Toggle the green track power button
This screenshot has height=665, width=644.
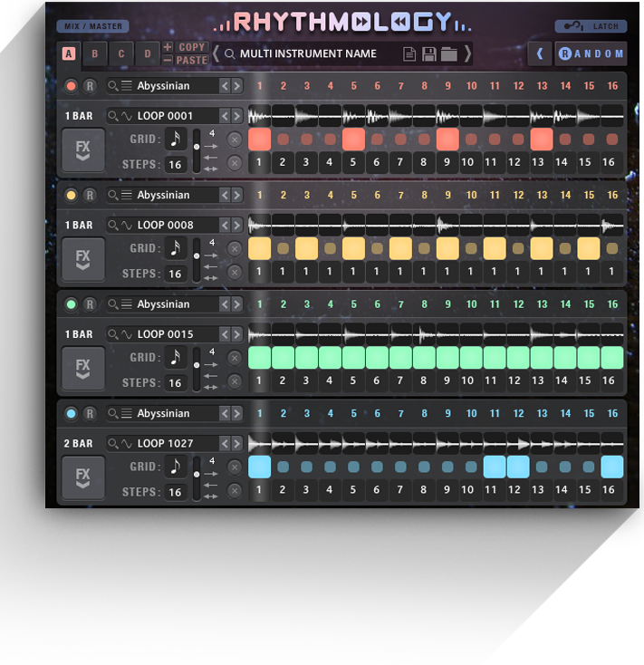[72, 304]
